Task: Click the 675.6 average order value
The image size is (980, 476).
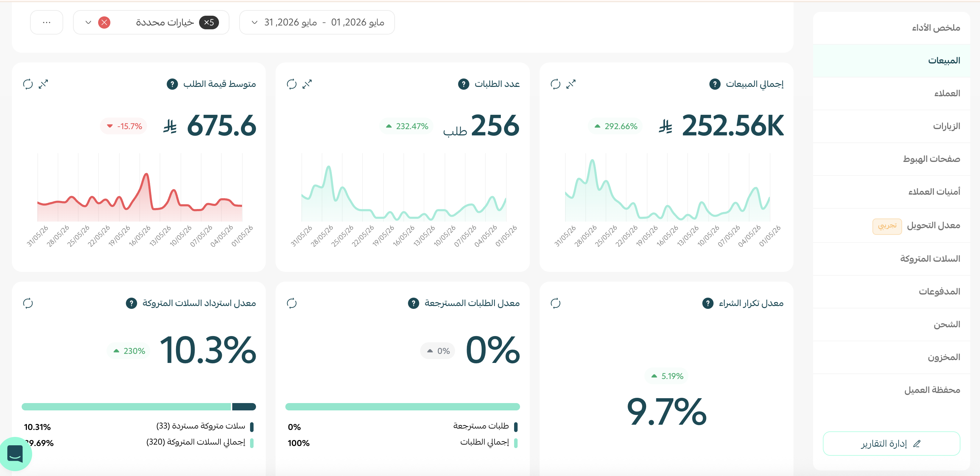Action: coord(221,126)
